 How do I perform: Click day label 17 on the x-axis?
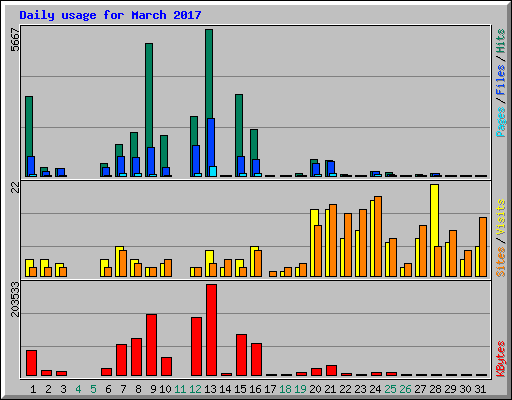270,389
